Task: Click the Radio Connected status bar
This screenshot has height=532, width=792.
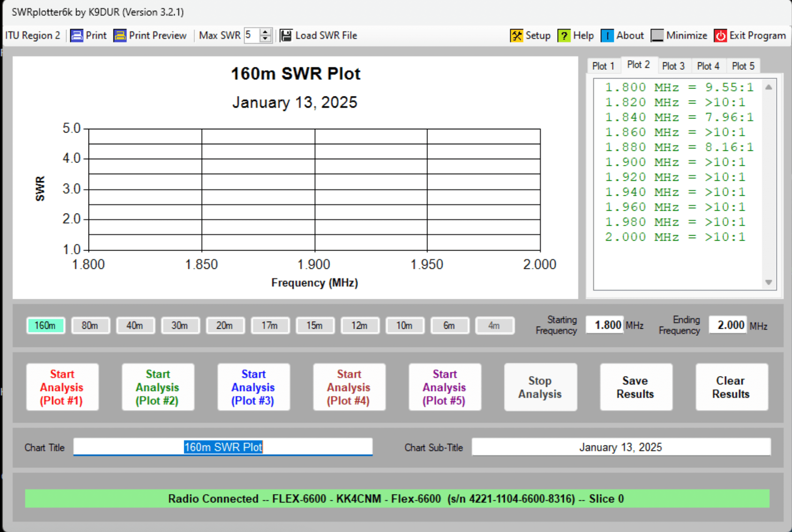Action: (x=397, y=499)
